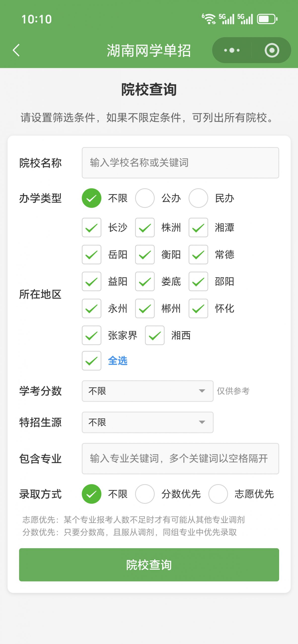This screenshot has height=644, width=298.
Task: Uncheck the 湘西 region checkbox
Action: click(154, 335)
